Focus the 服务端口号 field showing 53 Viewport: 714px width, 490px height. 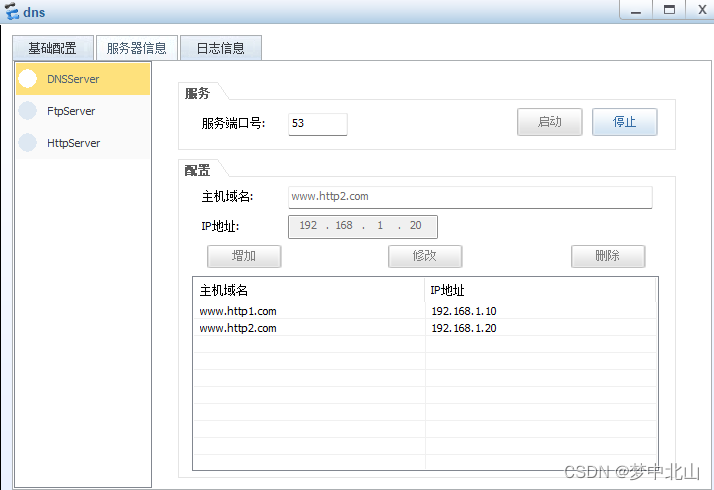(317, 124)
